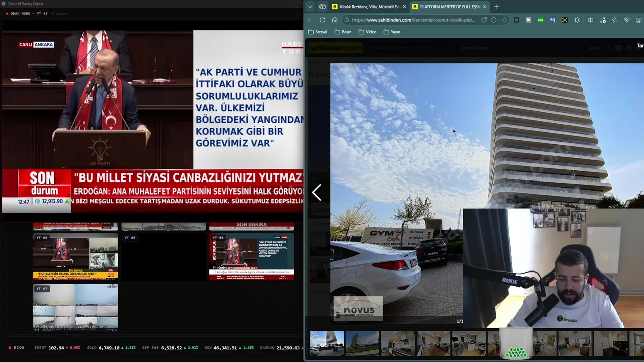Click the yellow-black cross extension icon
Viewport: 644px width, 362px height.
coord(565,20)
